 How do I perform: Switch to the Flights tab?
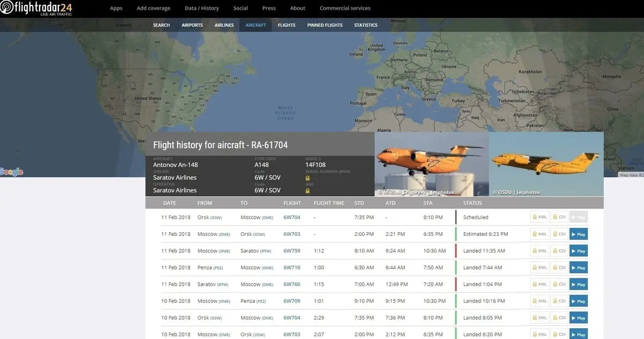(x=287, y=25)
